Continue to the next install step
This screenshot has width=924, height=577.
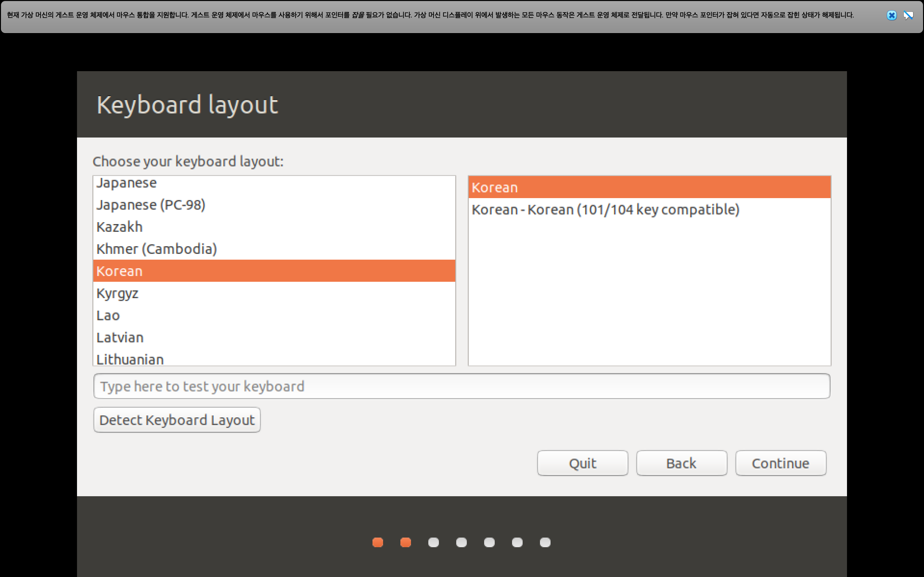[x=781, y=463]
